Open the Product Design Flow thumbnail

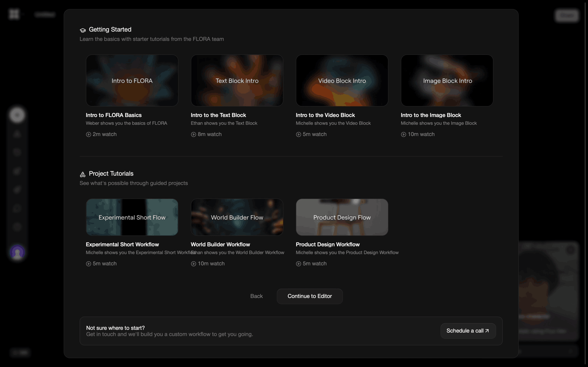click(342, 217)
